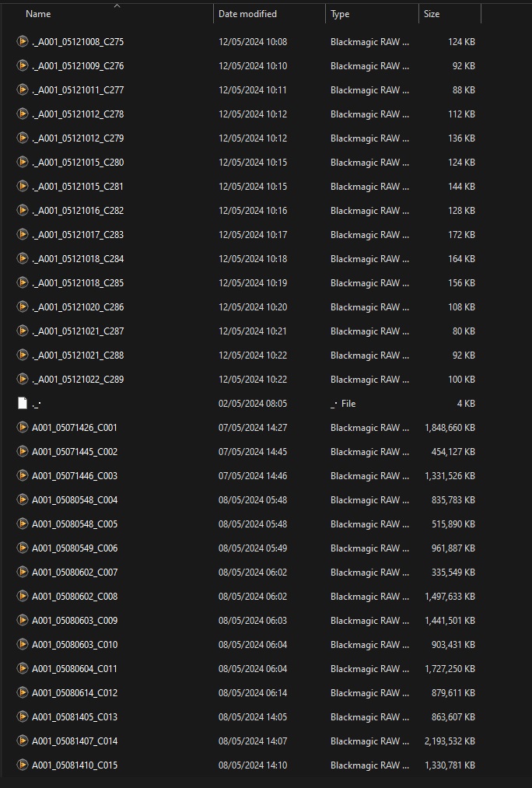Click icon of A001_05071445_C002 clip
This screenshot has width=532, height=788.
(x=22, y=451)
